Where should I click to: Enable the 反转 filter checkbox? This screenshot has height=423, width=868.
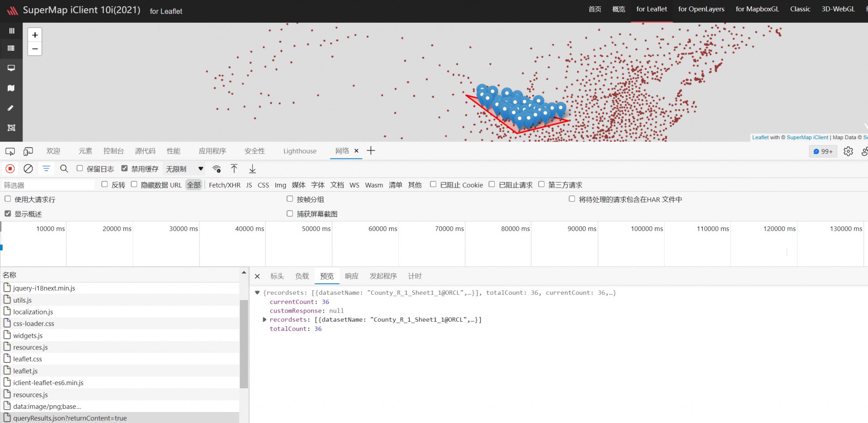click(105, 184)
